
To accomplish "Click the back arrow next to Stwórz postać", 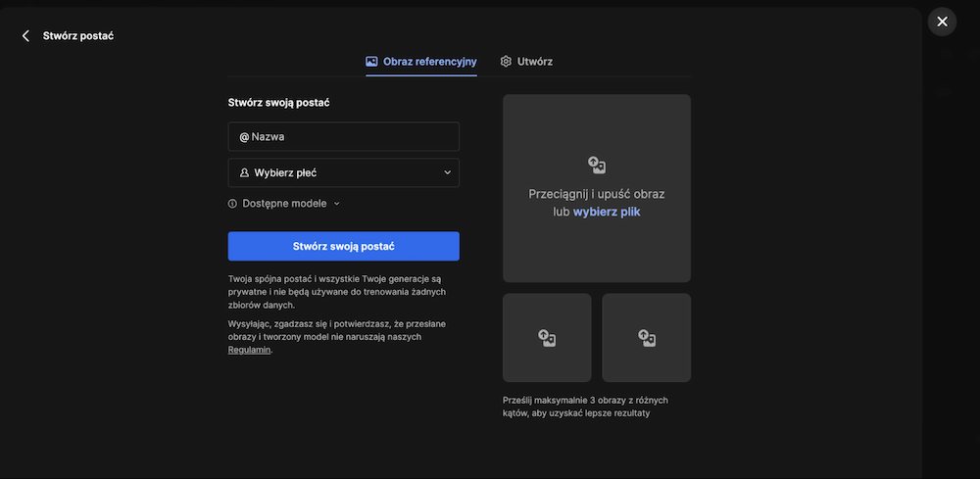I will pos(25,35).
